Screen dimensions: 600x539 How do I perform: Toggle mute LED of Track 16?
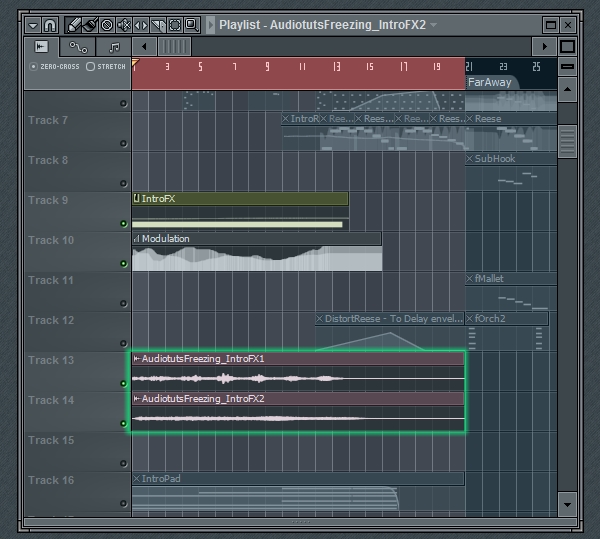coord(123,503)
